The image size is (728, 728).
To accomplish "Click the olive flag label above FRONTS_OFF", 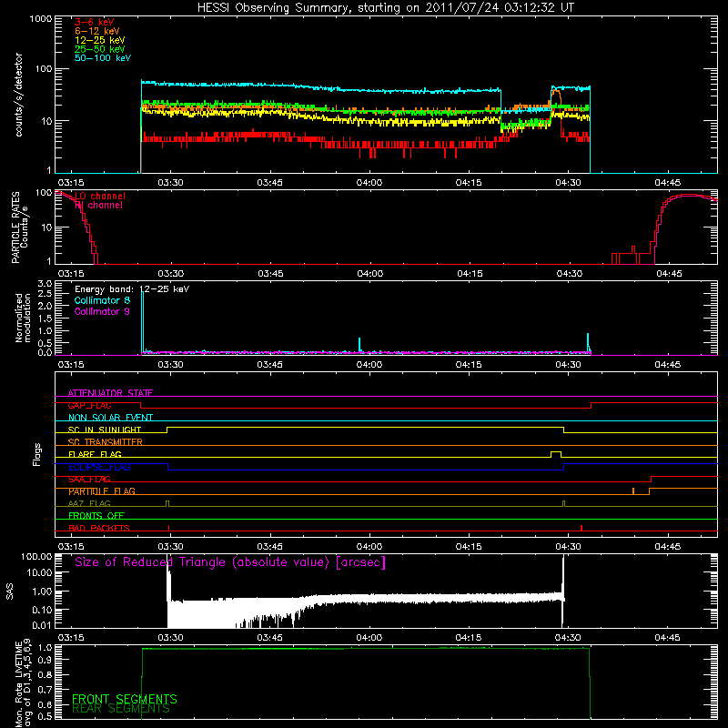I will [x=89, y=503].
